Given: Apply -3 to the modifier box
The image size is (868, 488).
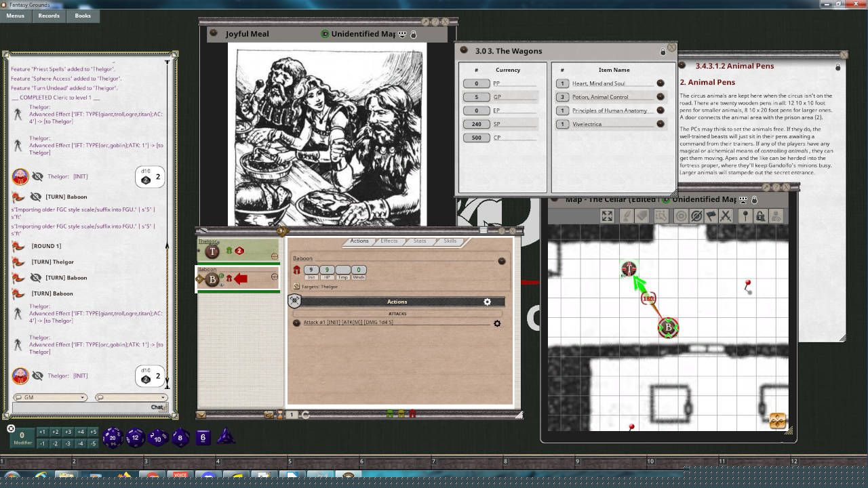Looking at the screenshot, I should (x=68, y=443).
